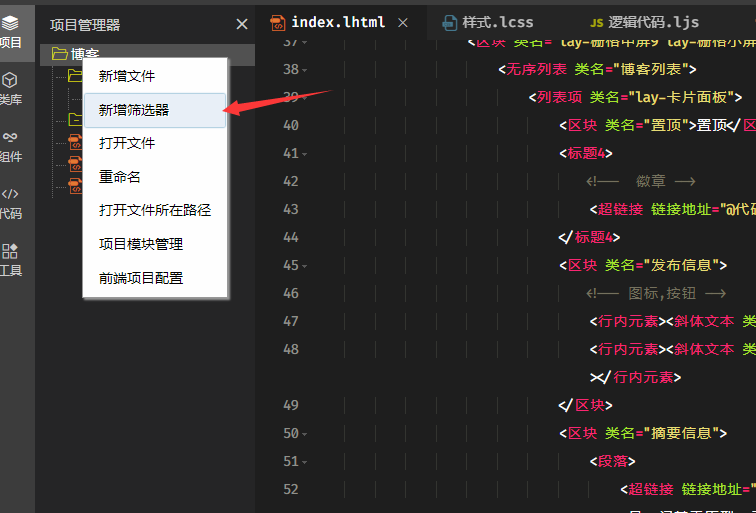Click the index.lhtml tab file icon
The image size is (756, 513).
coord(278,23)
